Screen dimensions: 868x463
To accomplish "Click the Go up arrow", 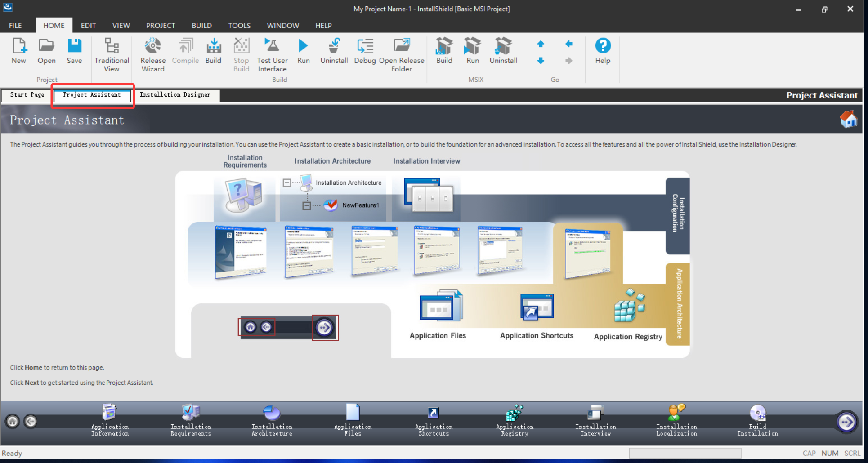I will [x=541, y=44].
